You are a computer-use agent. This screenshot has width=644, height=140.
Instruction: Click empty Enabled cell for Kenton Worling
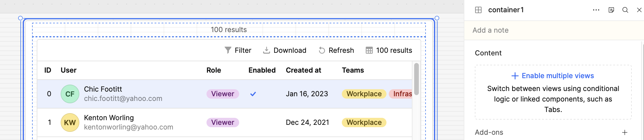point(253,123)
